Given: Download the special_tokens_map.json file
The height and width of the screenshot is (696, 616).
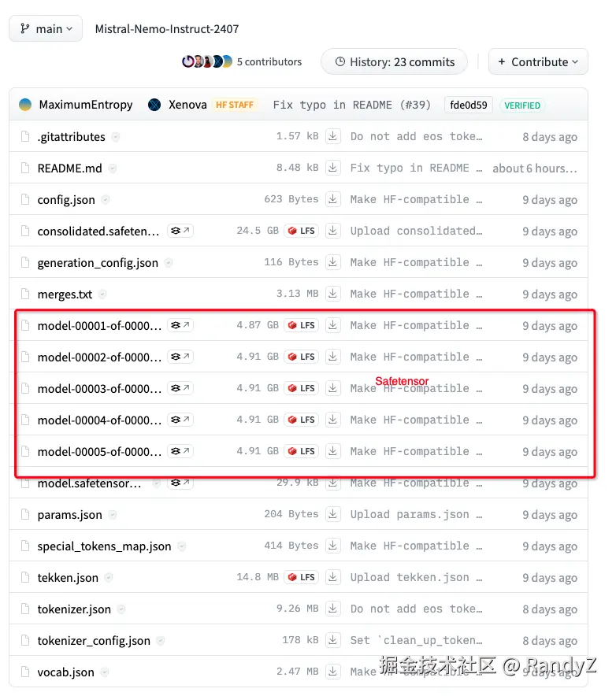Looking at the screenshot, I should point(332,546).
